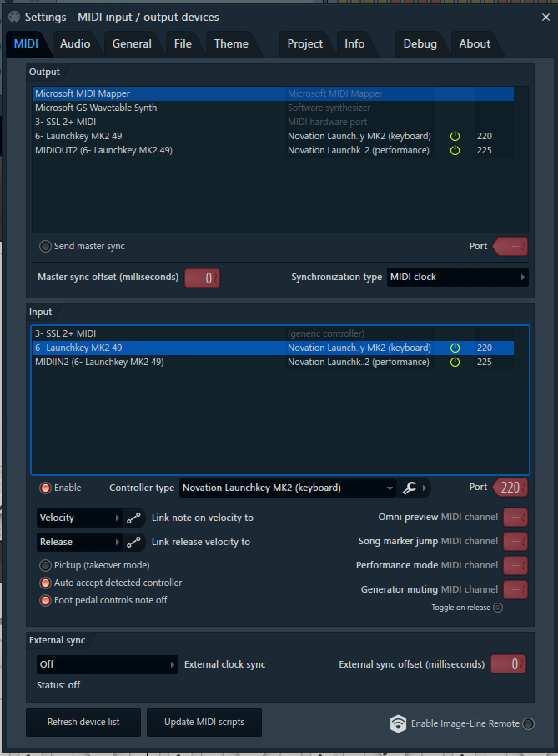Screen dimensions: 558x756
Task: Select Microsoft GS Wavetable Synth output
Action: coord(273,108)
